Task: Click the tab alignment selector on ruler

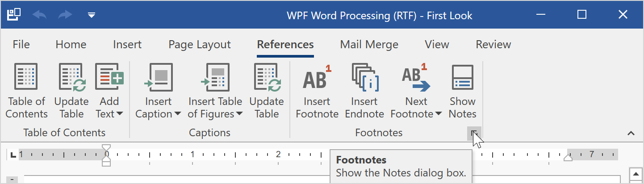Action: click(13, 155)
